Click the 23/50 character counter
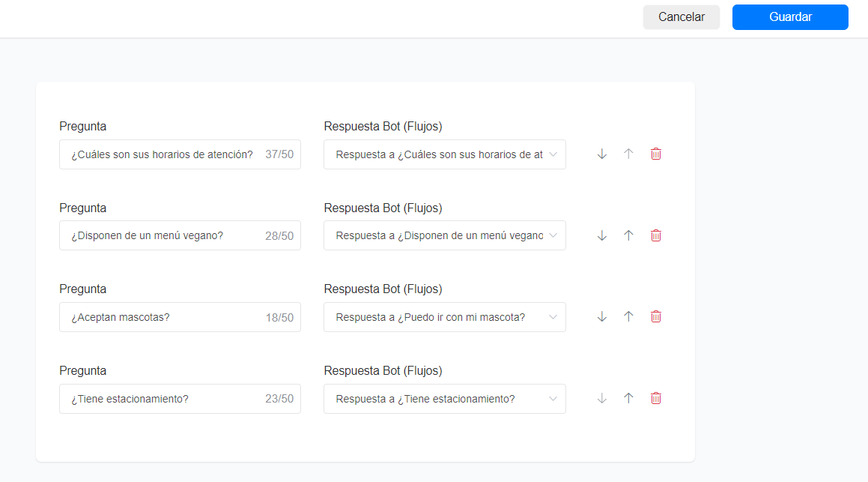This screenshot has width=868, height=482. [279, 399]
